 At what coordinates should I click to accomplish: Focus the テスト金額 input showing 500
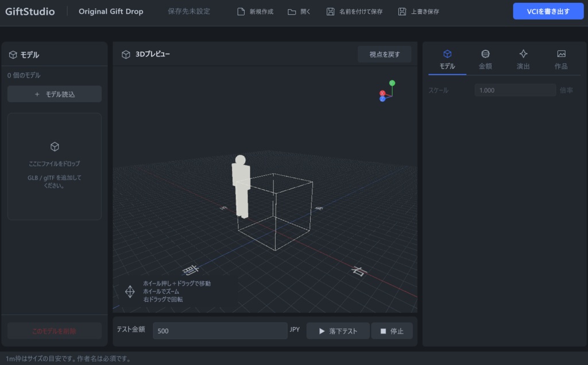point(220,331)
